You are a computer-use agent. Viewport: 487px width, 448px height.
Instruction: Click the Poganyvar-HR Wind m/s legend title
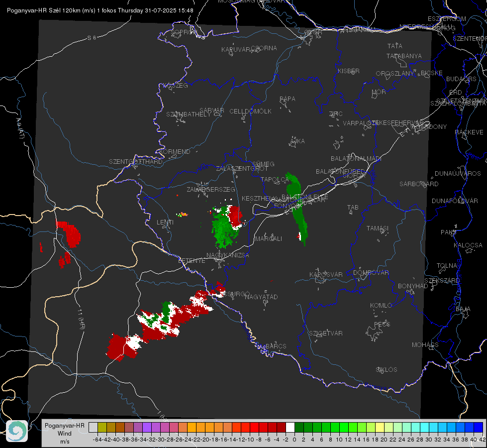[x=65, y=434]
